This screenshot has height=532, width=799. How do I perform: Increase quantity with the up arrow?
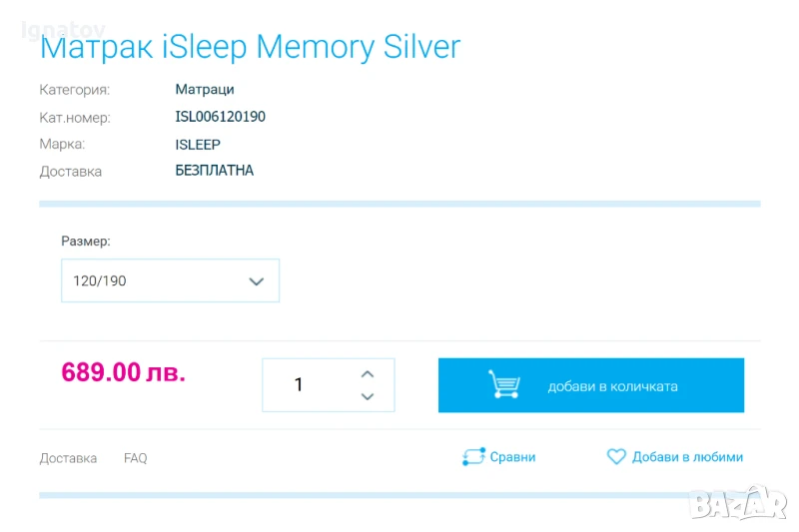coord(367,374)
